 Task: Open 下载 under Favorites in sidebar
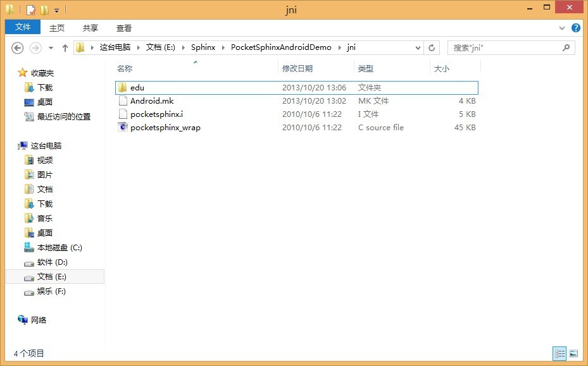[x=45, y=88]
